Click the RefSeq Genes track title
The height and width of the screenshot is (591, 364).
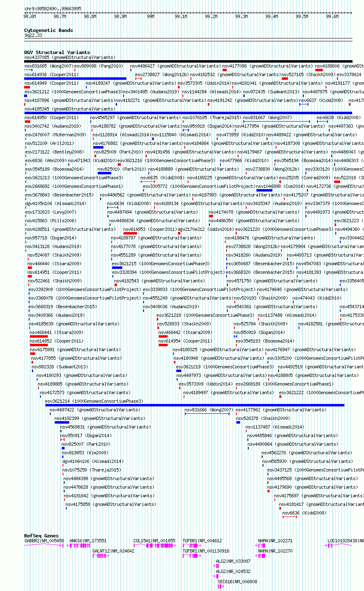pyautogui.click(x=41, y=536)
